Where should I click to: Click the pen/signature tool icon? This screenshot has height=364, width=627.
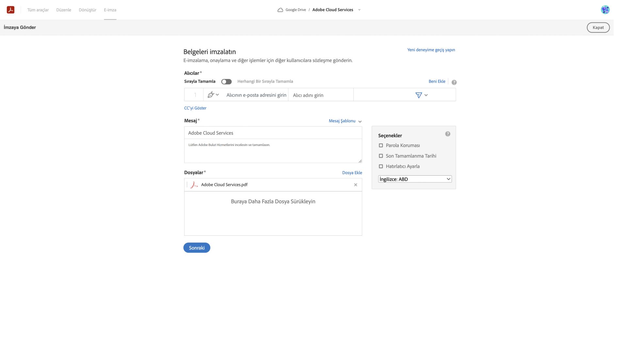pos(211,94)
